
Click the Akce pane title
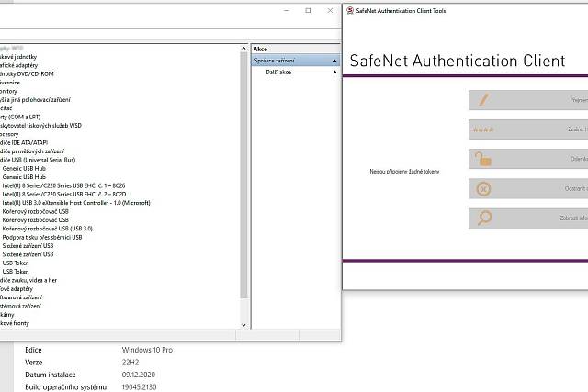(260, 49)
